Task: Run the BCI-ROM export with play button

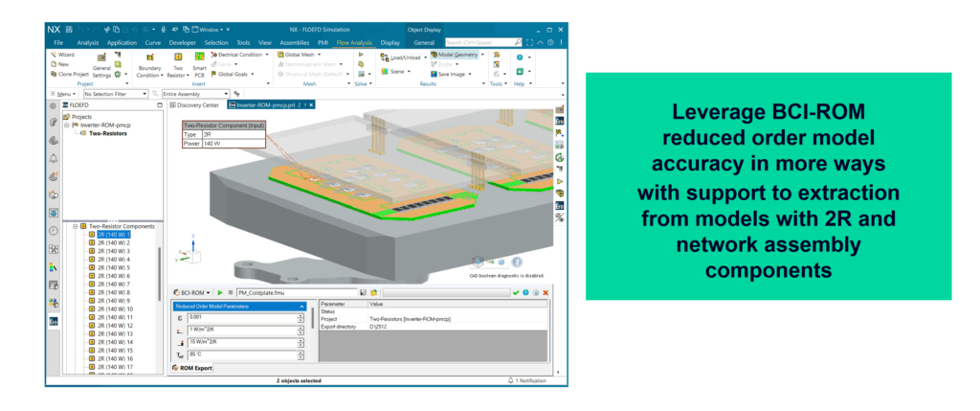Action: [219, 292]
